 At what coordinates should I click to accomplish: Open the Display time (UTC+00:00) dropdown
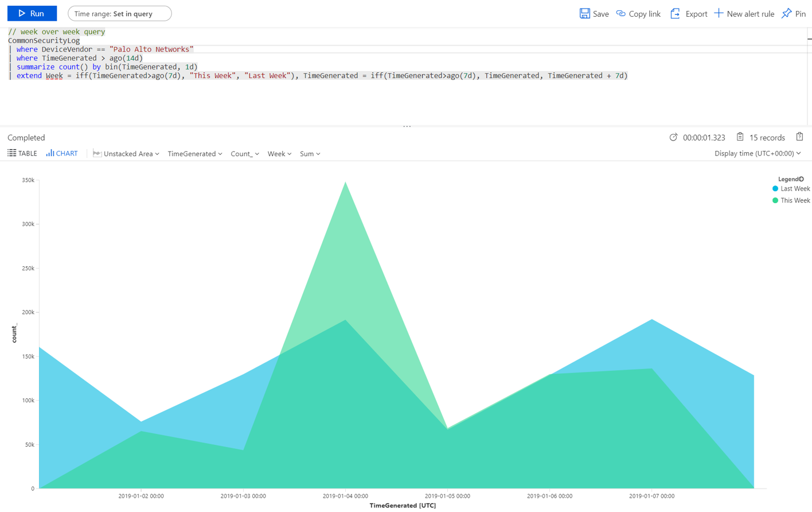point(758,153)
